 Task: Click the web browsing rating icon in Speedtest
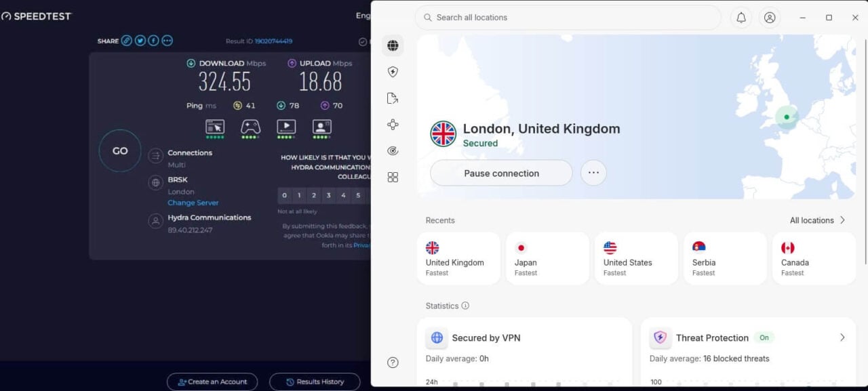tap(215, 127)
